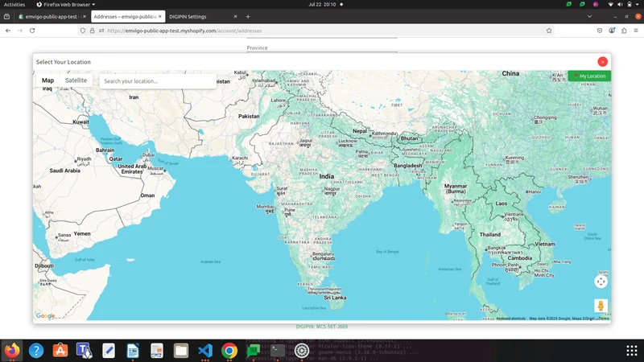Click the site padlock icon
Viewport: 644px width, 362px height.
point(92,31)
